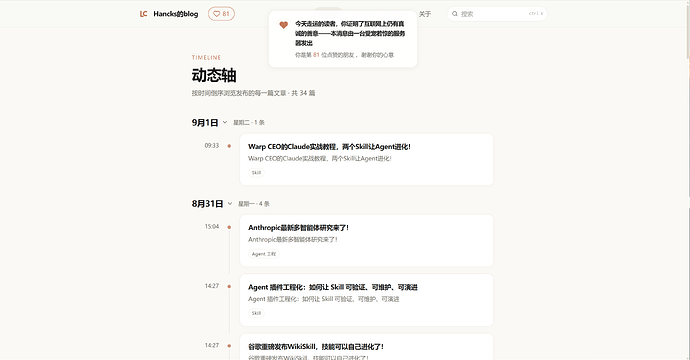Open Hancks的blog home link
The image size is (690, 360).
pyautogui.click(x=176, y=14)
